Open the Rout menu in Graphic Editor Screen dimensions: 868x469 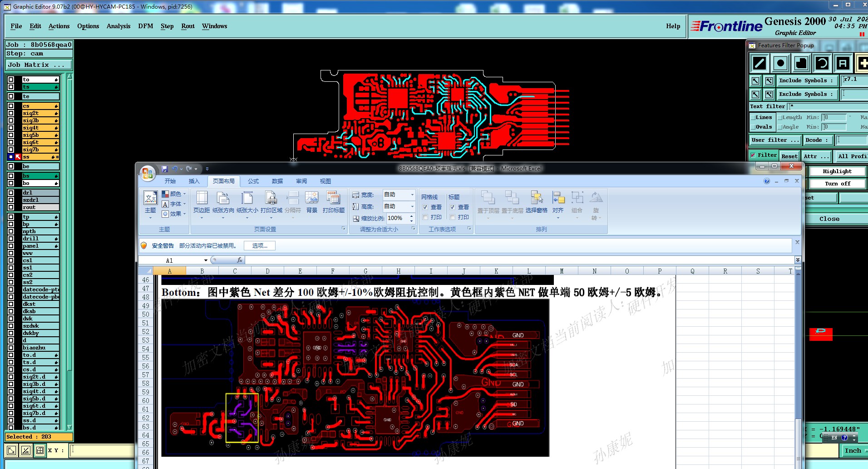pyautogui.click(x=188, y=26)
